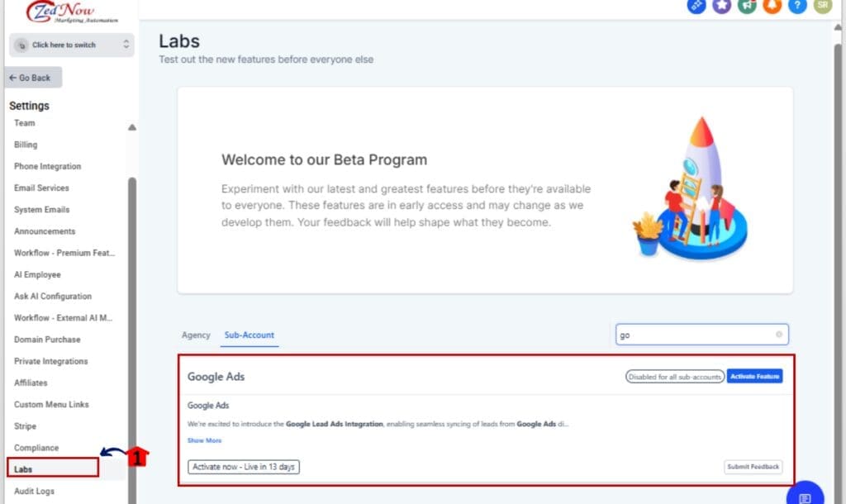Switch to the Agency tab

click(x=196, y=335)
